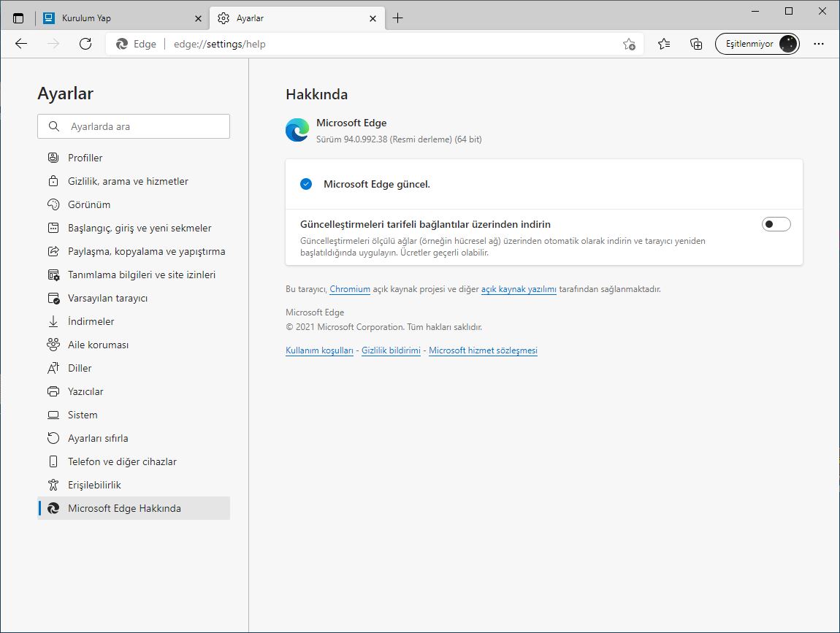840x633 pixels.
Task: Click the Hakkında heading
Action: tap(316, 94)
